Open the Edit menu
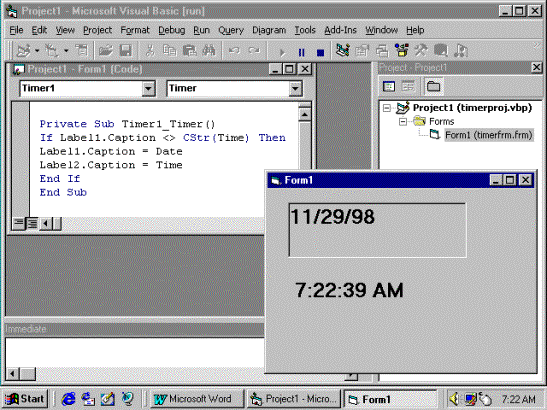This screenshot has width=547, height=410. click(39, 30)
